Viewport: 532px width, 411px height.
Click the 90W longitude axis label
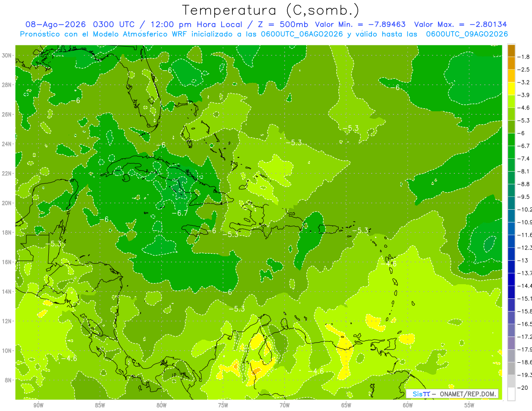click(x=38, y=405)
